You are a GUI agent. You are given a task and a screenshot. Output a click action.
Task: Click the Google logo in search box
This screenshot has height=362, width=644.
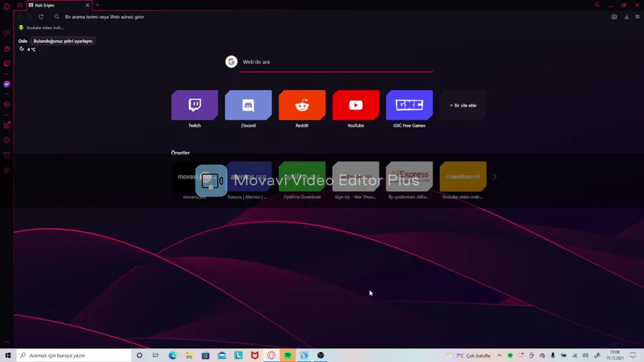[x=231, y=62]
